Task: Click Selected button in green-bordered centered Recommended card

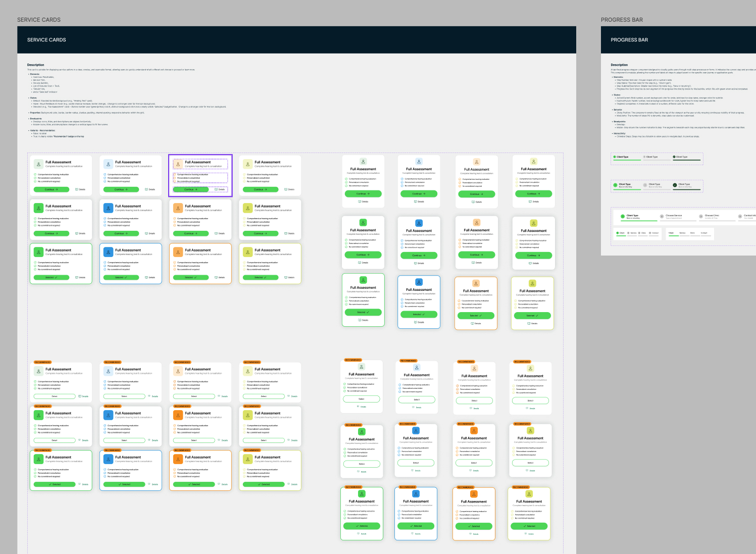Action: point(362,526)
